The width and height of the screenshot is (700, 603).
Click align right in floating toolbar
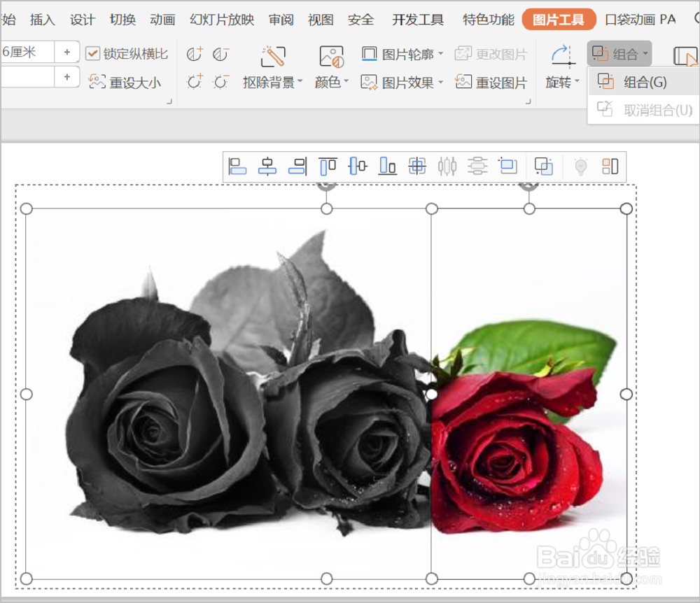coord(297,166)
